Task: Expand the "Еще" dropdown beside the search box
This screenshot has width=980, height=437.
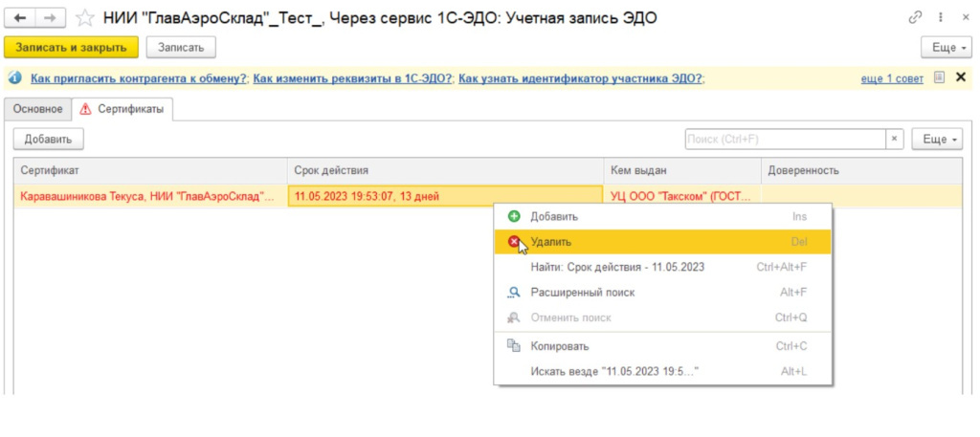Action: pyautogui.click(x=937, y=139)
